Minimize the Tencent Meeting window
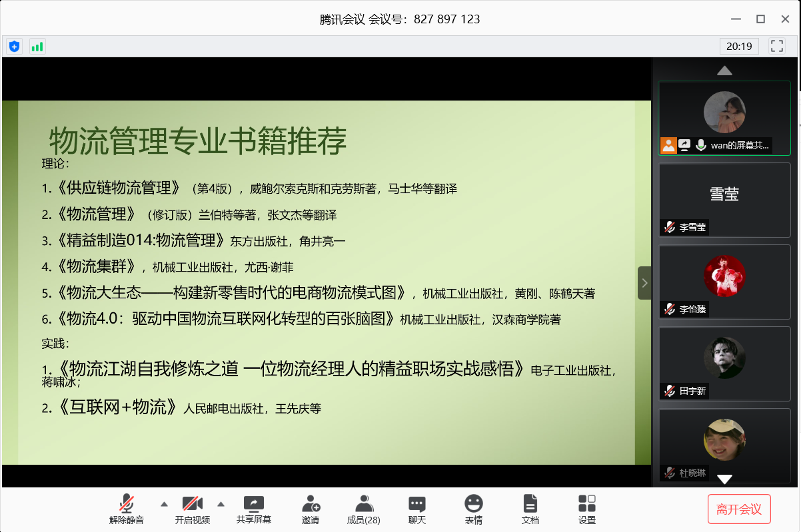This screenshot has height=532, width=801. 736,19
